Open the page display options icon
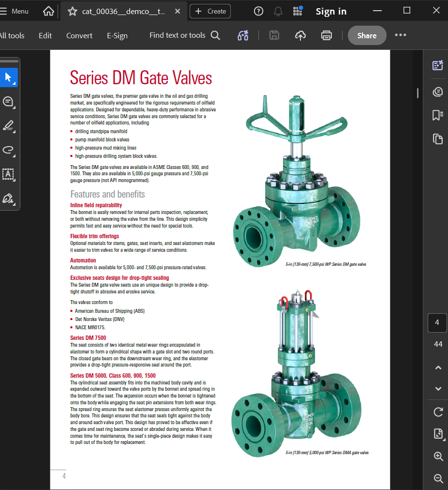Viewport: 448px width, 490px height. pyautogui.click(x=438, y=434)
